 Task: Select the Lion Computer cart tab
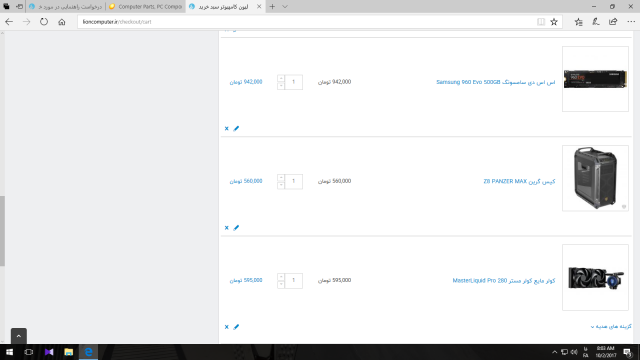(224, 7)
